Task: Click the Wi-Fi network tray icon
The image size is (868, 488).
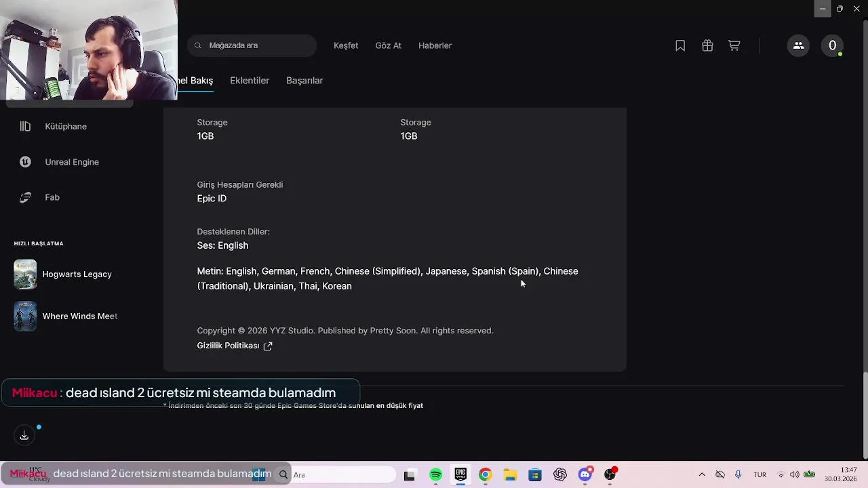Action: click(x=781, y=474)
